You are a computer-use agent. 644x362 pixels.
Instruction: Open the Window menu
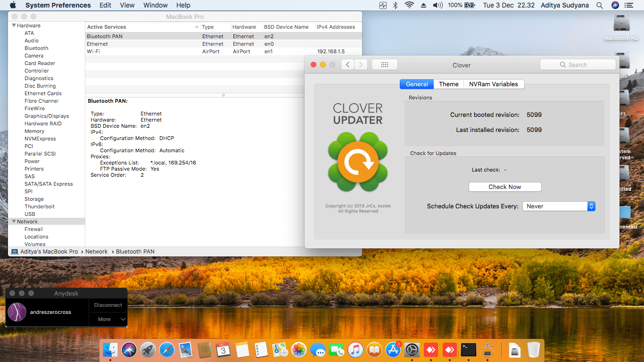coord(155,5)
